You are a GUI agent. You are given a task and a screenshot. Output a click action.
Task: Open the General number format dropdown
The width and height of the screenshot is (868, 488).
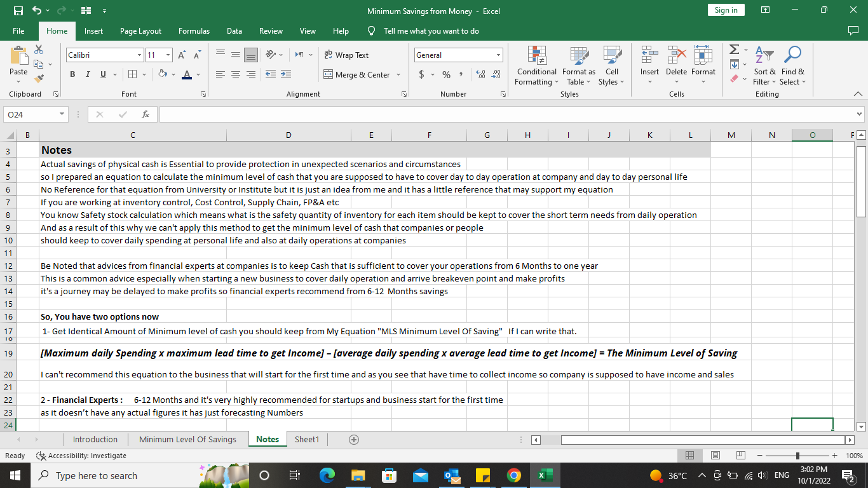pos(499,55)
